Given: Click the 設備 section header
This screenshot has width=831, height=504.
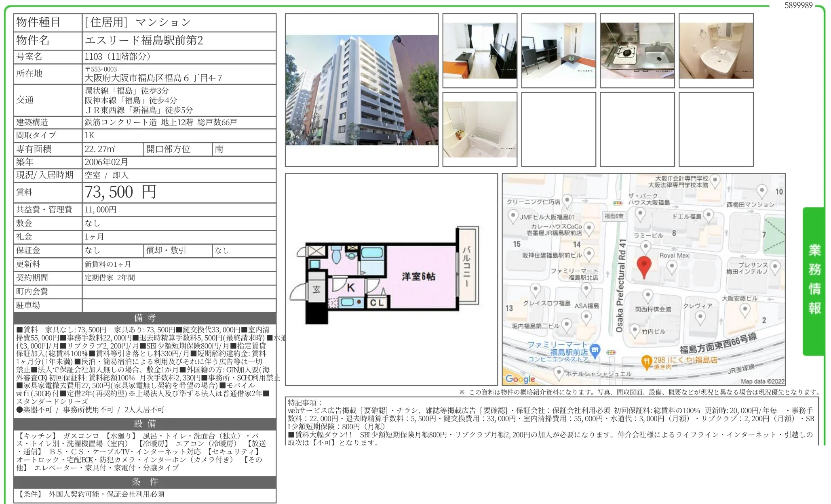Looking at the screenshot, I should pyautogui.click(x=145, y=424).
